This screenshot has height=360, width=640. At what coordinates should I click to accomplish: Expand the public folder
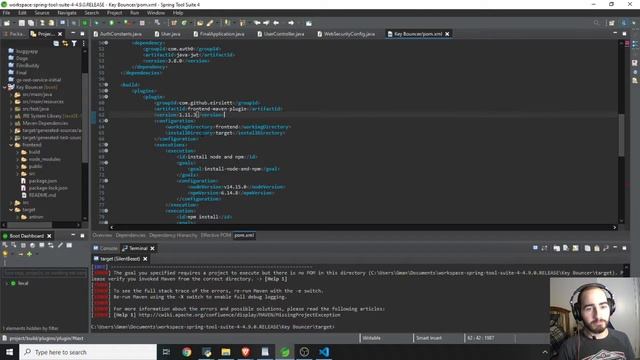(x=18, y=167)
